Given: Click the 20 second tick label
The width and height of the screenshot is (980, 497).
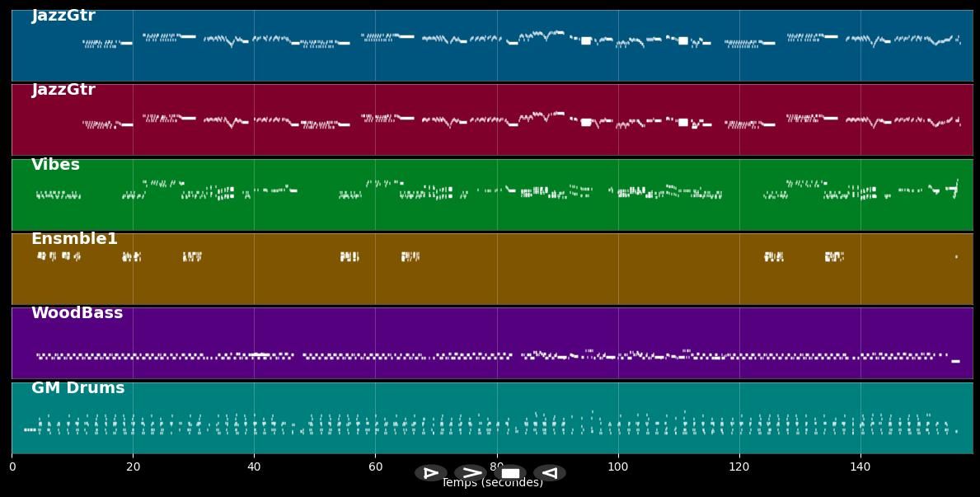Looking at the screenshot, I should (133, 467).
